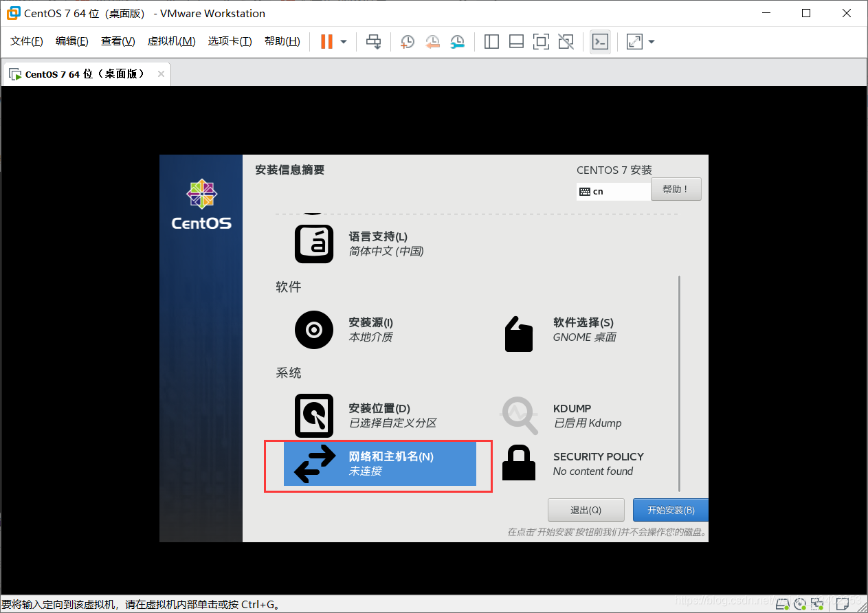Minimize the VMware Workstation window
The height and width of the screenshot is (613, 868).
[766, 13]
